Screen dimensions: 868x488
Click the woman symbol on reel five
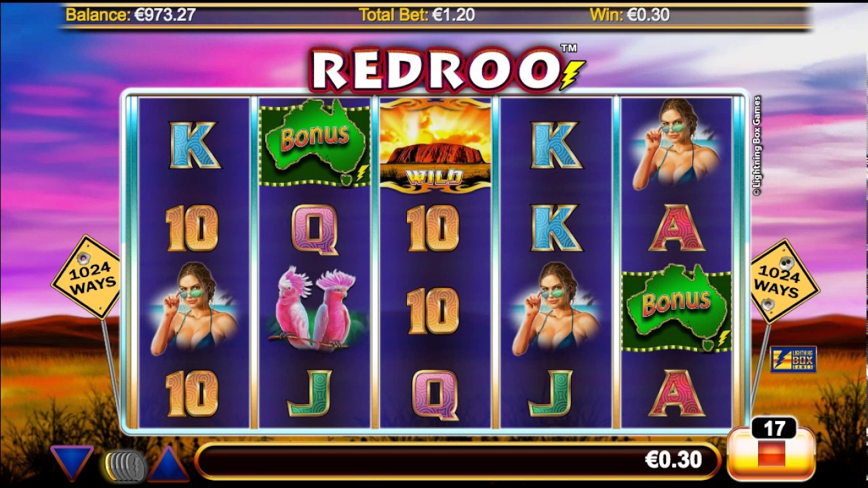pyautogui.click(x=677, y=145)
